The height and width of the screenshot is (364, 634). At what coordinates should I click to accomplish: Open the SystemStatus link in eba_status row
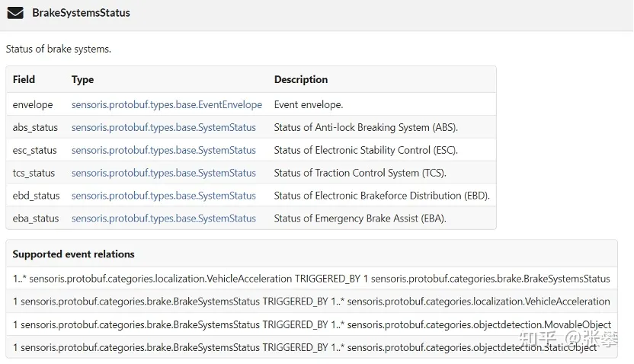point(163,218)
